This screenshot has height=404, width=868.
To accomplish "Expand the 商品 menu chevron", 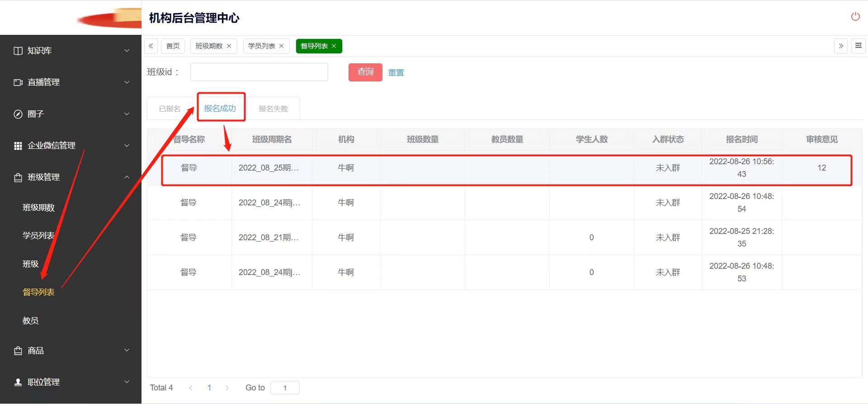I will [x=127, y=350].
